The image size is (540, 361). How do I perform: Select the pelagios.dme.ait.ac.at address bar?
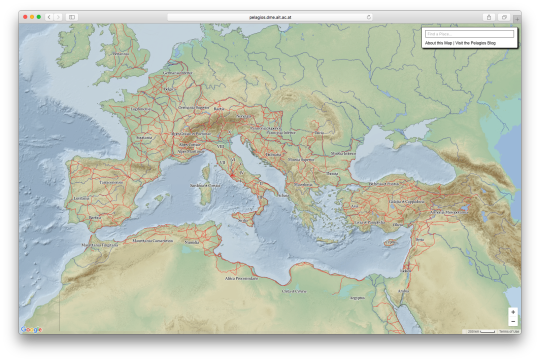tap(270, 17)
